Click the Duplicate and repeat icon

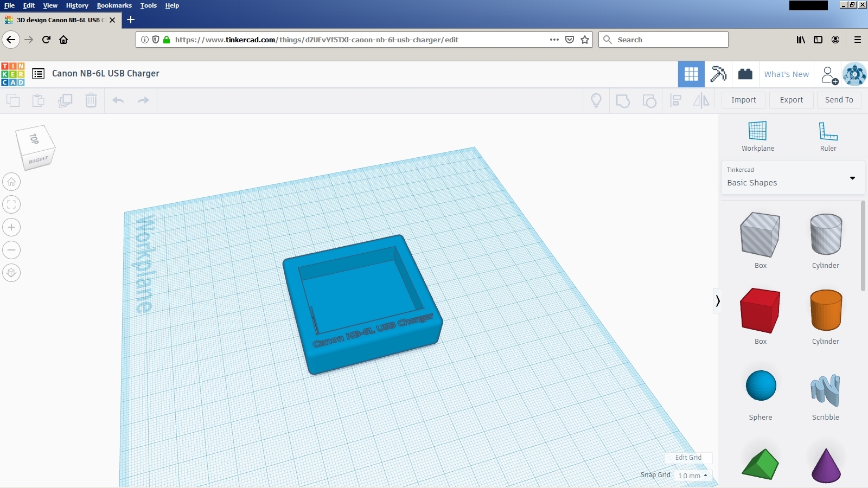(x=65, y=100)
